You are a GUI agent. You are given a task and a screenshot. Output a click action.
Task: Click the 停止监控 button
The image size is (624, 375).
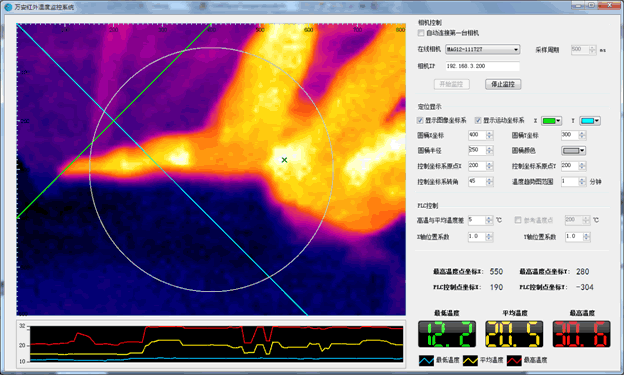[503, 84]
